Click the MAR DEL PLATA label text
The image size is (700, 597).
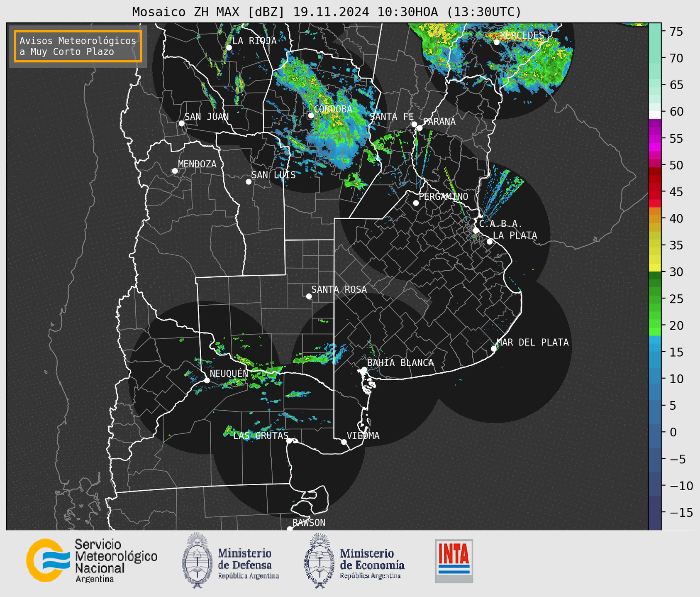(532, 343)
